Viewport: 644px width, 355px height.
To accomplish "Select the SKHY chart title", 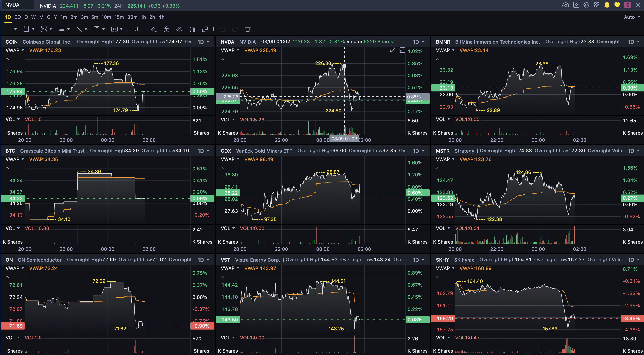I will [x=455, y=260].
